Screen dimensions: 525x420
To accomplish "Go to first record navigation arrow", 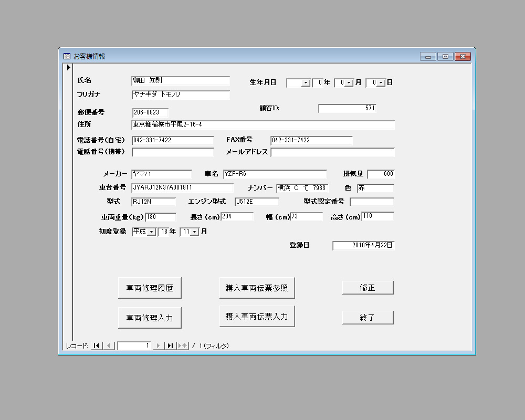I will pos(97,345).
